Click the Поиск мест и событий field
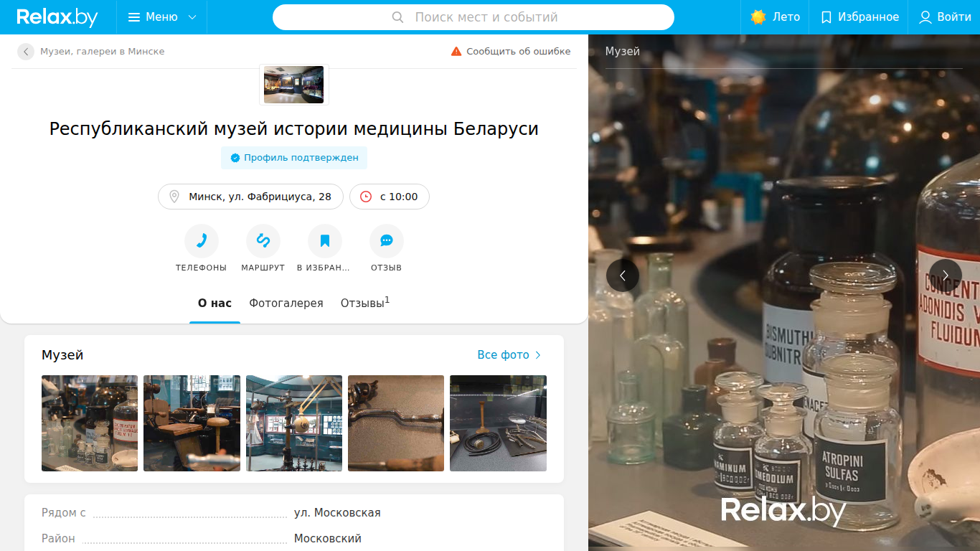This screenshot has width=980, height=551. (473, 17)
